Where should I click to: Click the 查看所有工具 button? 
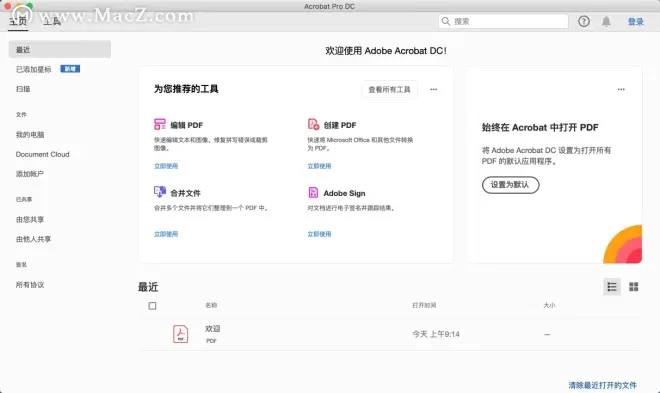click(389, 89)
